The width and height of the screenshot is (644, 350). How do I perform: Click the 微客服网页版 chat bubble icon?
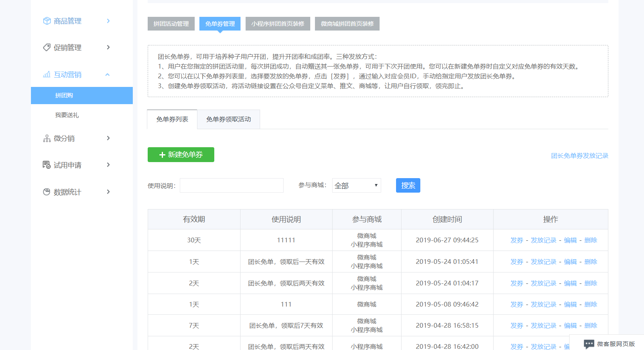pyautogui.click(x=589, y=344)
